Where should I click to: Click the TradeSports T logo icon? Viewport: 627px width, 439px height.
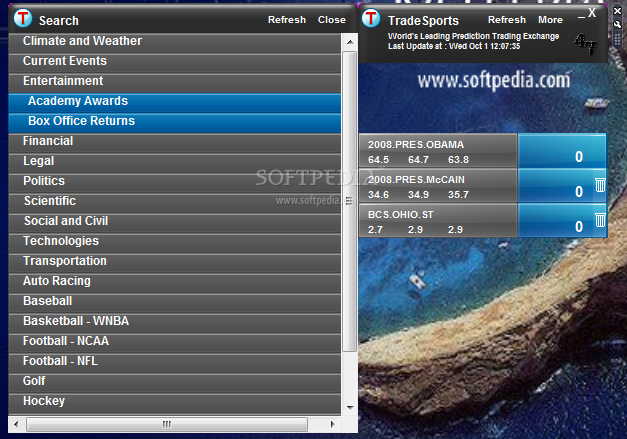[x=371, y=18]
